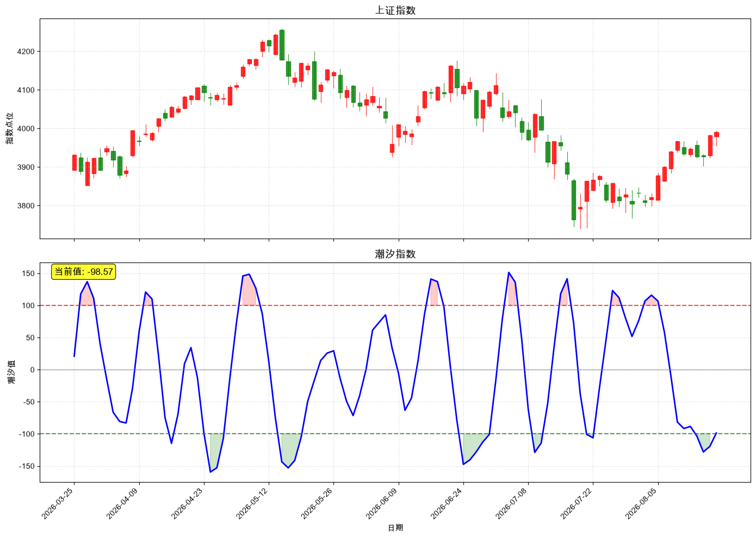Click the y-axis label "指数点位"

tap(10, 129)
